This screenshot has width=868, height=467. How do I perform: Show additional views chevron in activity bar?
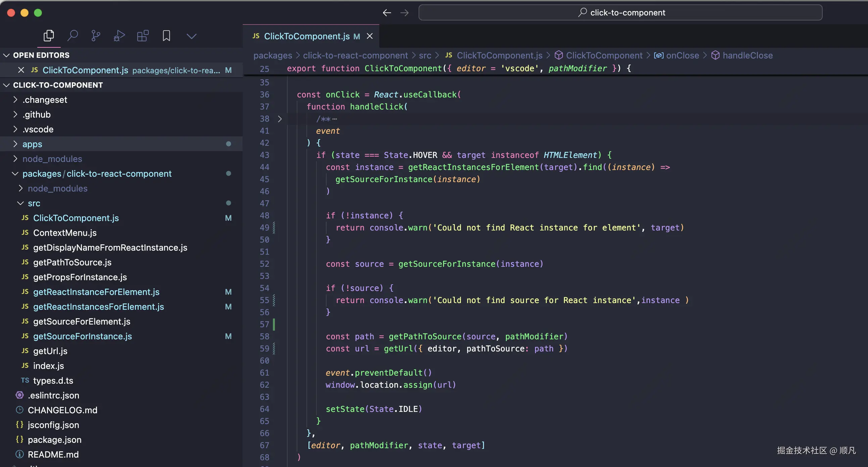pyautogui.click(x=191, y=36)
